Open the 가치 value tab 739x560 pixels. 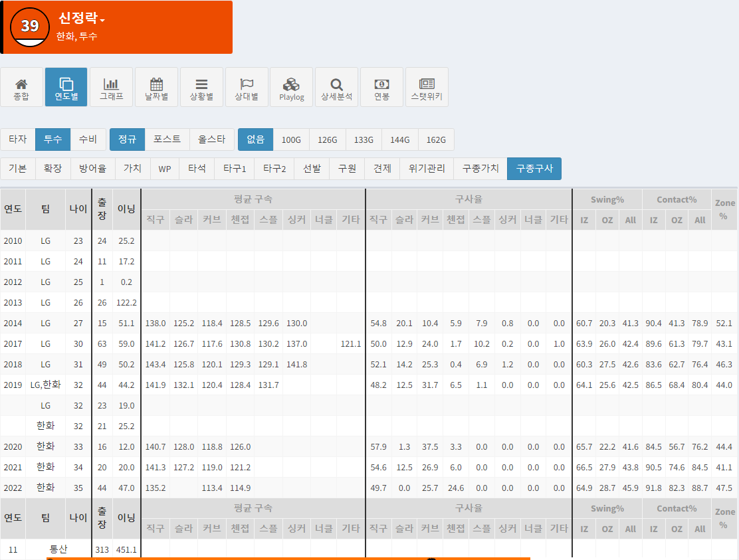(132, 169)
